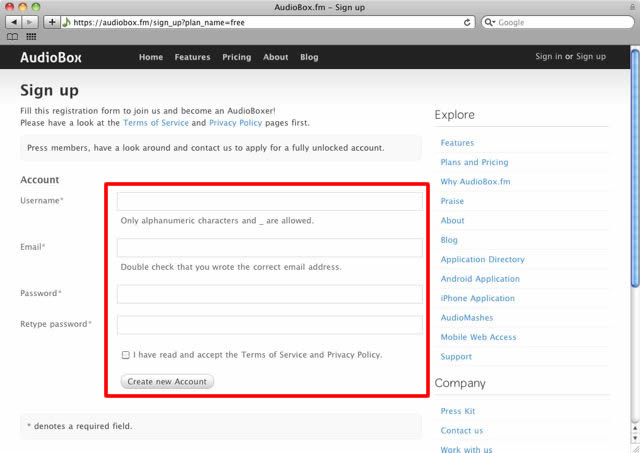This screenshot has height=453, width=640.
Task: Focus the Email input field
Action: pos(269,248)
